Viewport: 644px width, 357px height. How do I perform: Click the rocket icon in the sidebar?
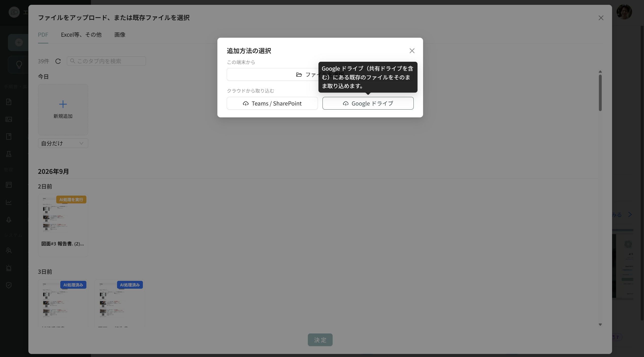click(9, 220)
